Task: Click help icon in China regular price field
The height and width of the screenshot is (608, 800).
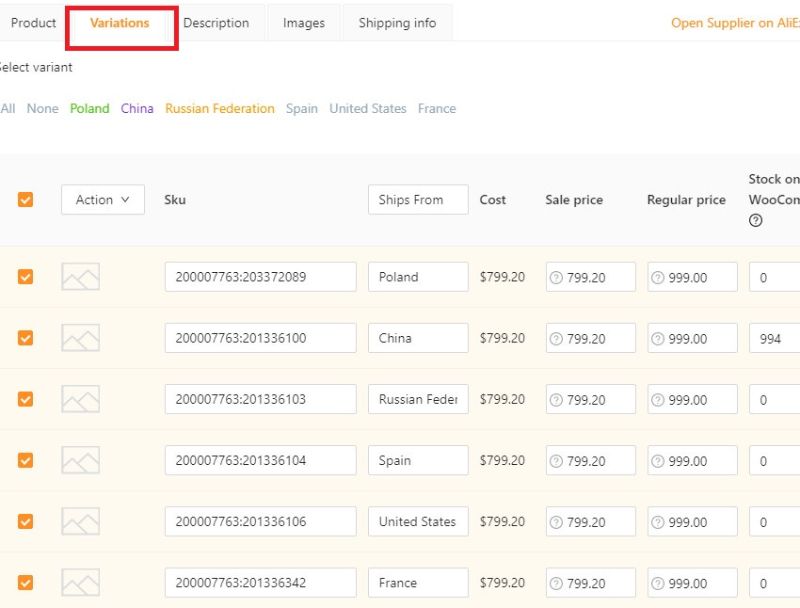Action: 658,339
